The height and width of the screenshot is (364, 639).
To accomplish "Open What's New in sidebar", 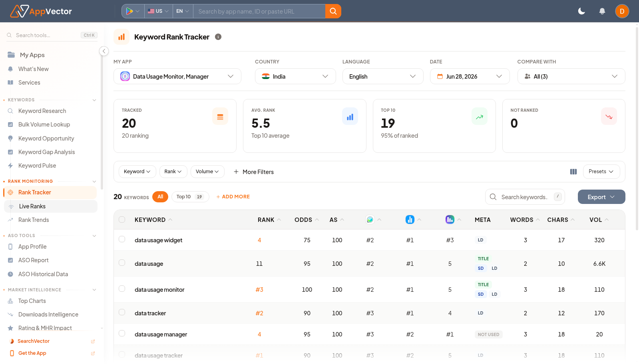I will tap(33, 69).
